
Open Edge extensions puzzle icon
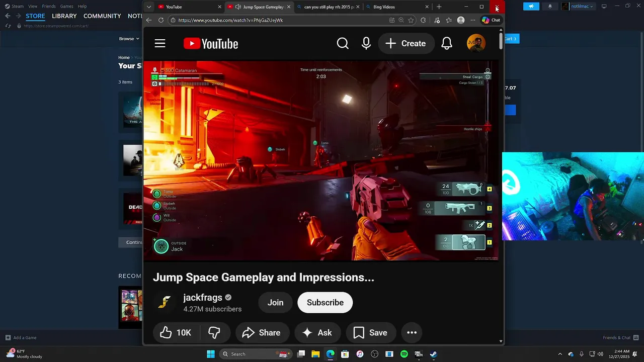pyautogui.click(x=423, y=20)
